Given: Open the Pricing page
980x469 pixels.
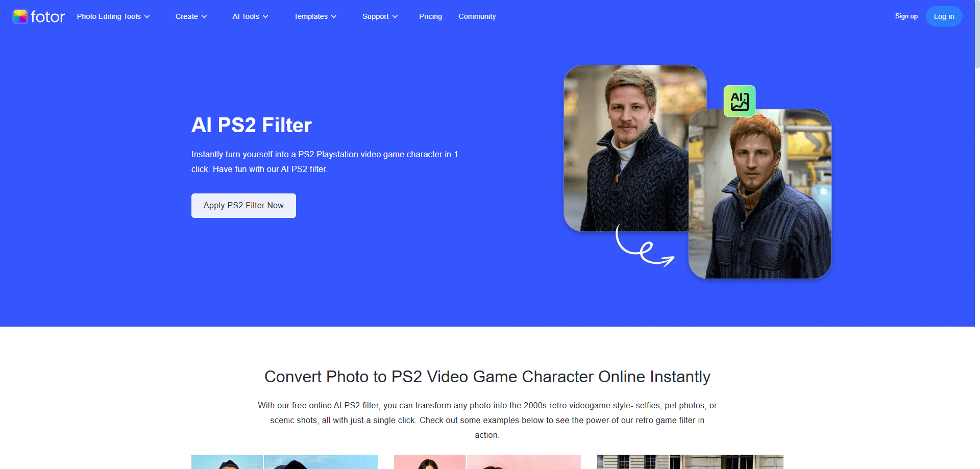Looking at the screenshot, I should click(430, 16).
